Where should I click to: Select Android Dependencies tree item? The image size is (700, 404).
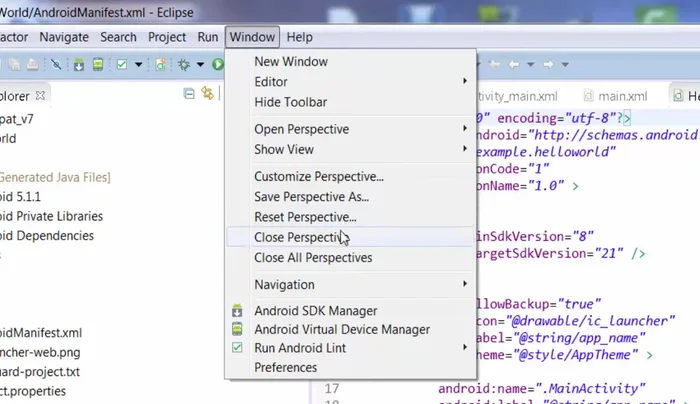click(x=47, y=236)
